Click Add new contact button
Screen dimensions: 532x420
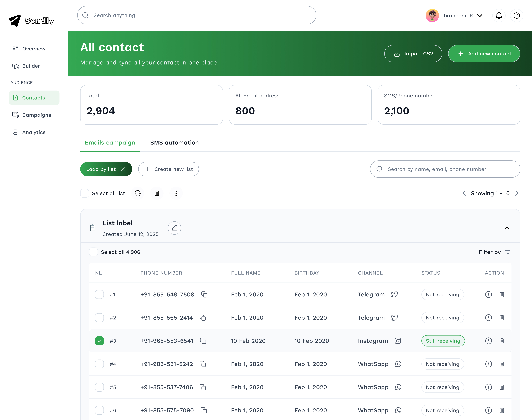click(x=484, y=54)
